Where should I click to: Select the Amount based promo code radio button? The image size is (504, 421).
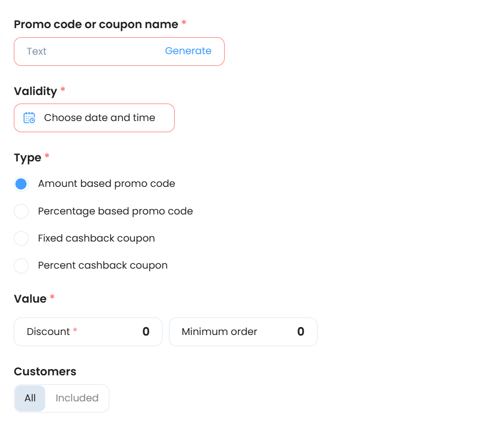pos(21,184)
